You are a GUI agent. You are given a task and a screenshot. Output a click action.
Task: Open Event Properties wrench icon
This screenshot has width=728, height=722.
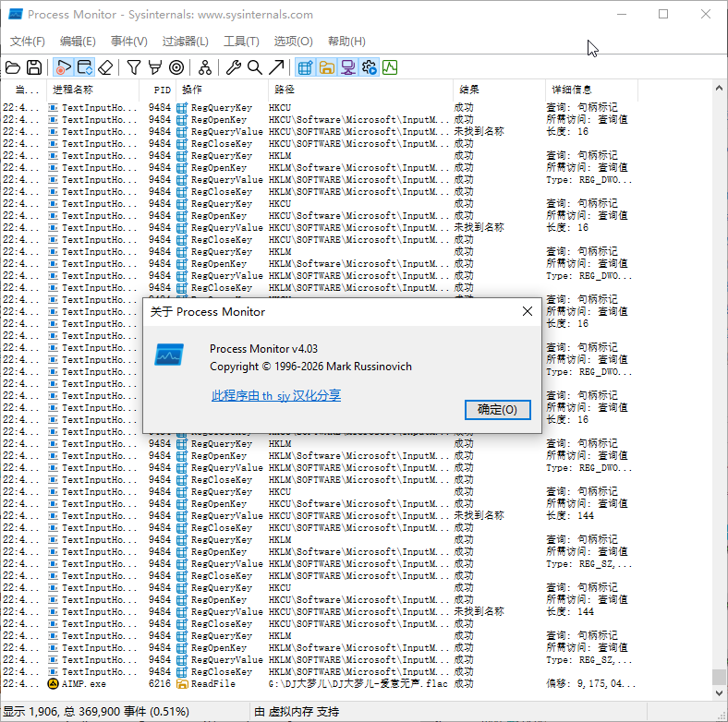coord(234,67)
